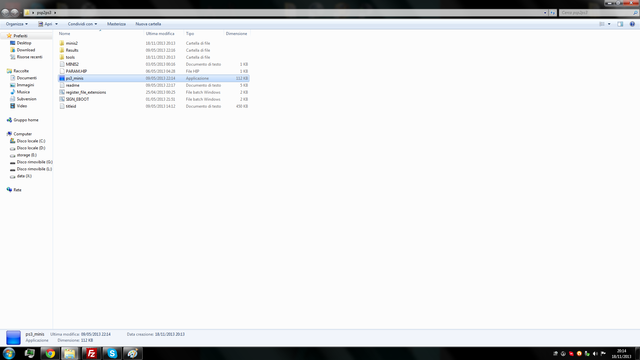
Task: Click the monitor icon next to Start
Action: [29, 353]
